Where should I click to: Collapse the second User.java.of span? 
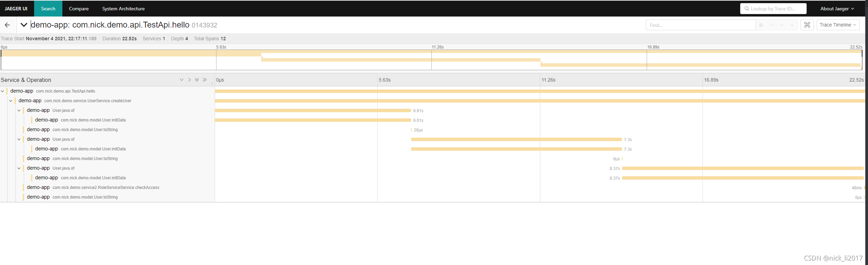(x=19, y=139)
